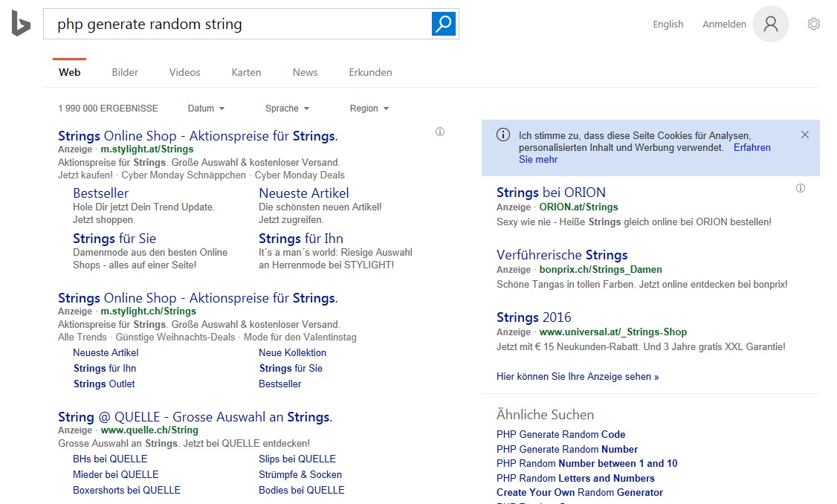Open Create Your Own Random Generator
The width and height of the screenshot is (837, 504).
click(x=580, y=492)
